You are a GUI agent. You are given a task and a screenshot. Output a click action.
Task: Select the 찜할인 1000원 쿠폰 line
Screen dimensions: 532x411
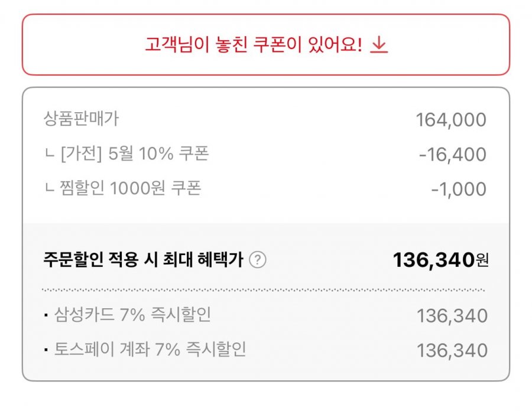coord(131,188)
